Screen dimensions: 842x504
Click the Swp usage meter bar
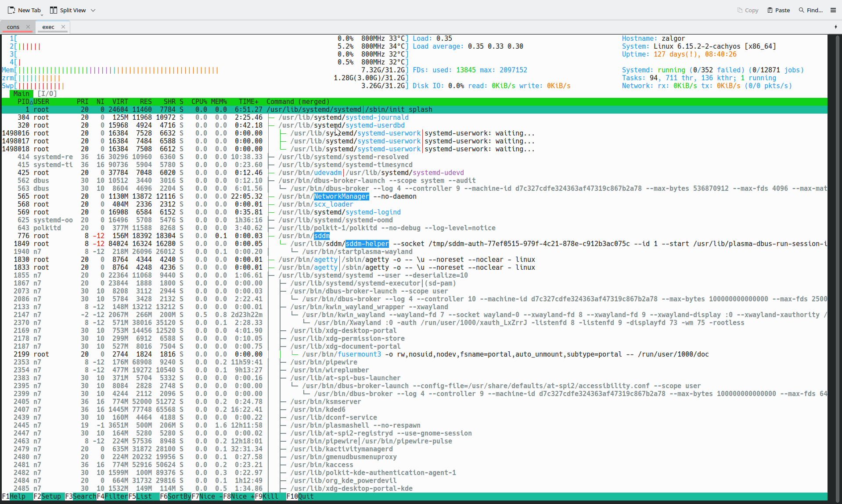[x=205, y=86]
